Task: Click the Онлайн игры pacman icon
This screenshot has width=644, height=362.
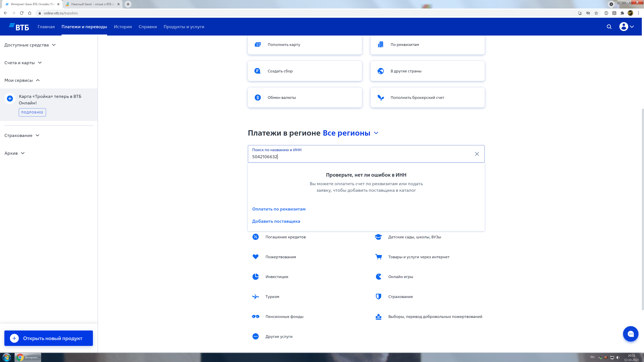Action: (379, 277)
